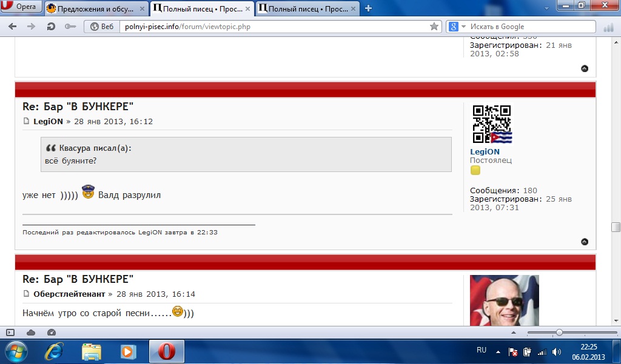621x364 pixels.
Task: Click Оберстлейтенант's avatar photo
Action: [504, 300]
